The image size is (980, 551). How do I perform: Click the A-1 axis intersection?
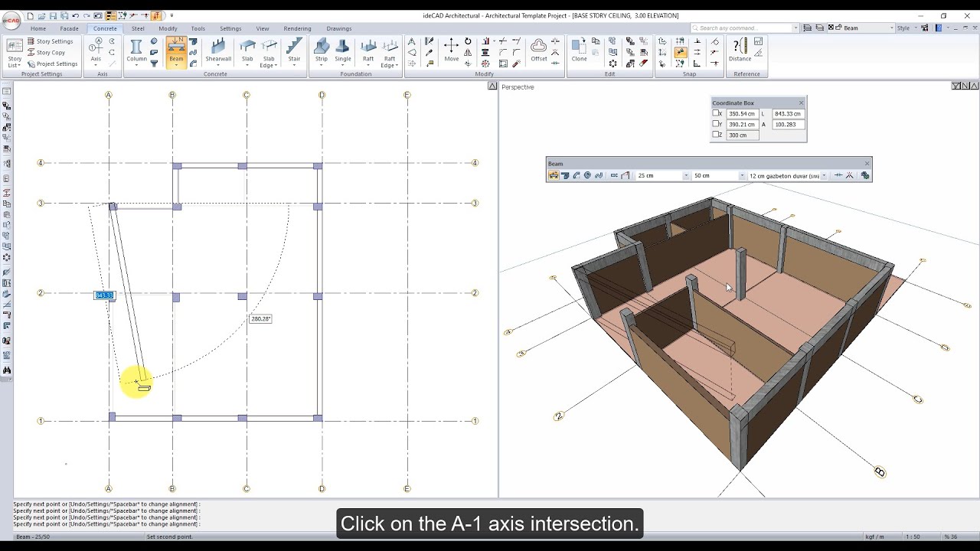[x=109, y=421]
